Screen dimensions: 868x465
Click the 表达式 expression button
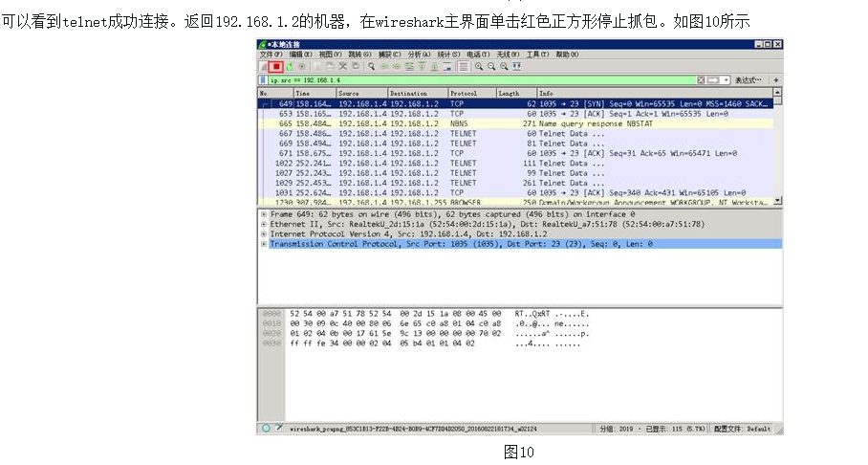[748, 79]
